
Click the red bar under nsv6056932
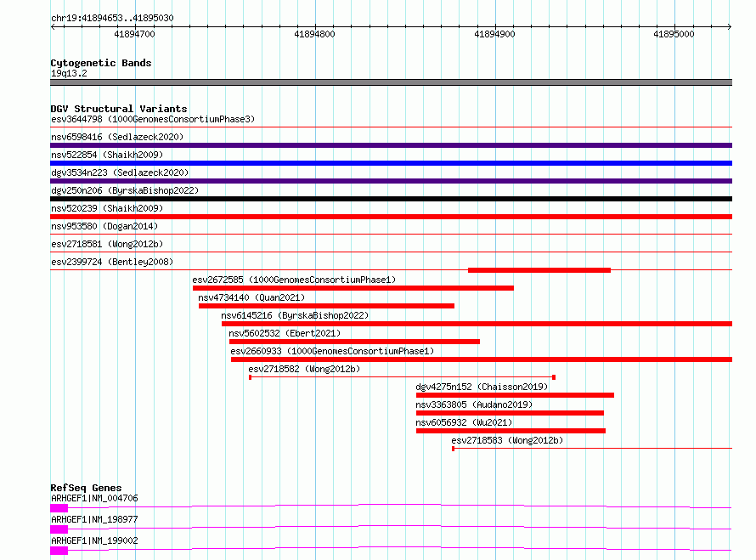pyautogui.click(x=511, y=431)
